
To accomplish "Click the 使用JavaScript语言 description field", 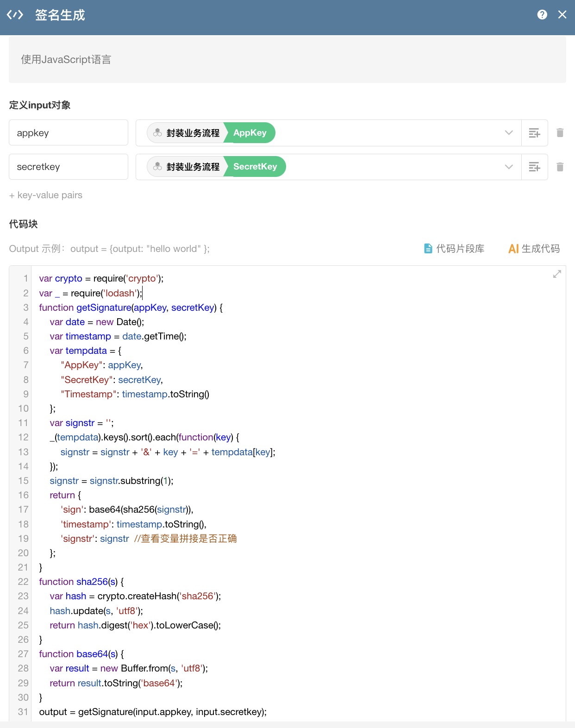I will (287, 60).
